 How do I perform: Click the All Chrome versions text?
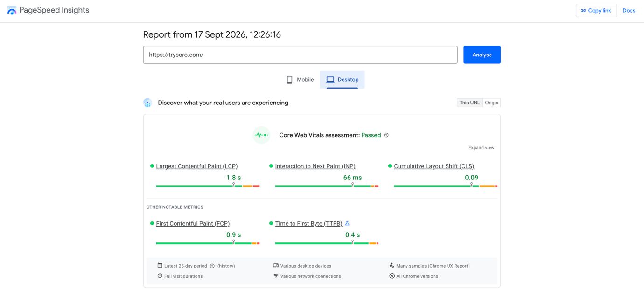[x=417, y=276]
